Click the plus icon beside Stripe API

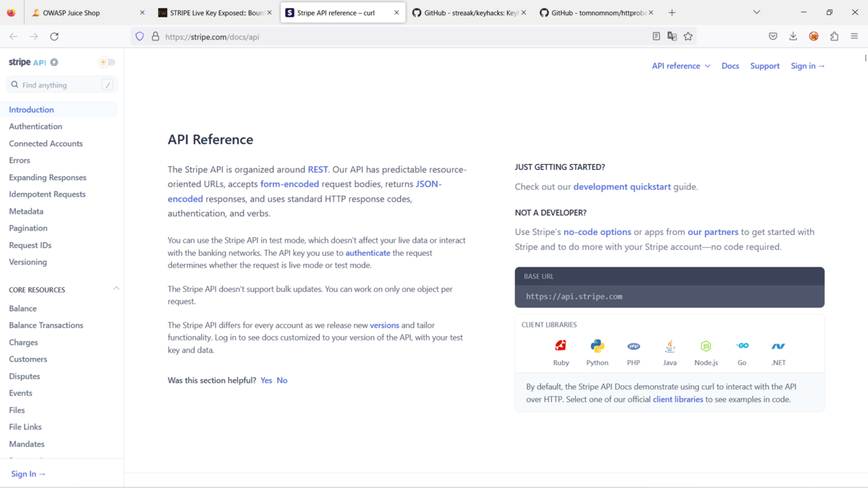[x=54, y=62]
